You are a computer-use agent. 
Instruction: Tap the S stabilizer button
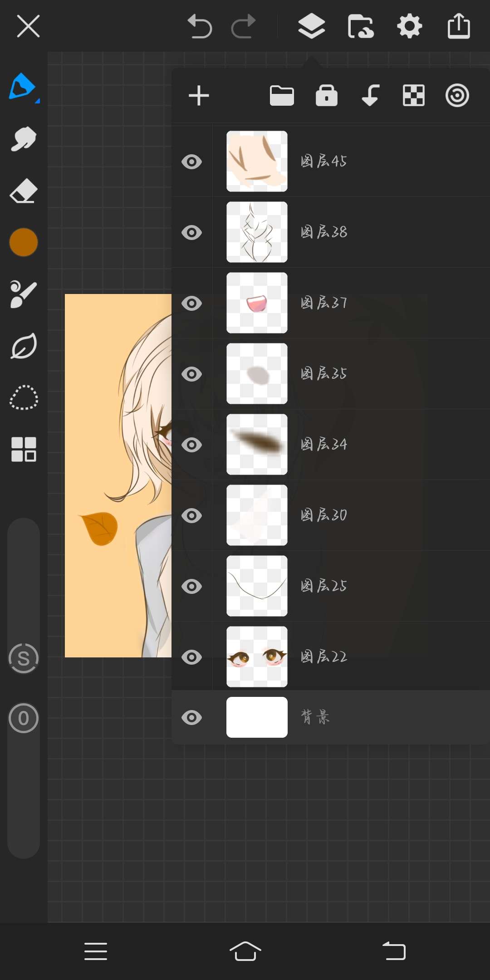[24, 658]
